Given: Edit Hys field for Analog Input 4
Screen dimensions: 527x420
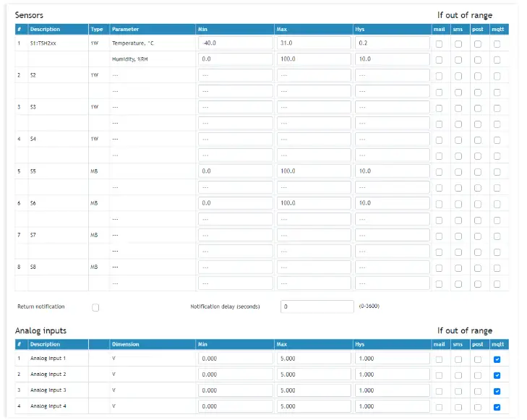Looking at the screenshot, I should 393,406.
